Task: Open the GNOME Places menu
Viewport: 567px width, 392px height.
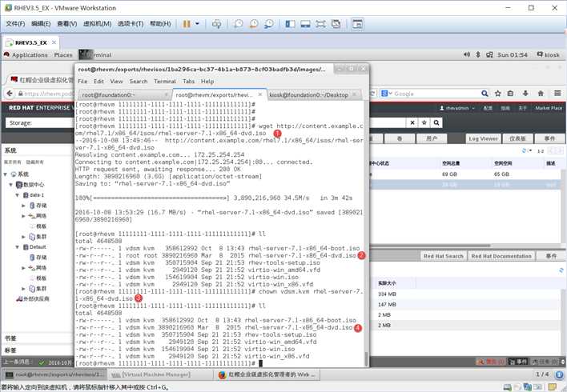Action: click(63, 55)
